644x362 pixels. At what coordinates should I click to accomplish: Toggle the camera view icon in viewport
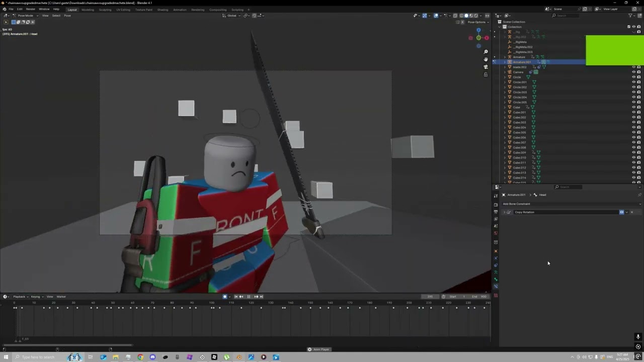click(x=486, y=67)
